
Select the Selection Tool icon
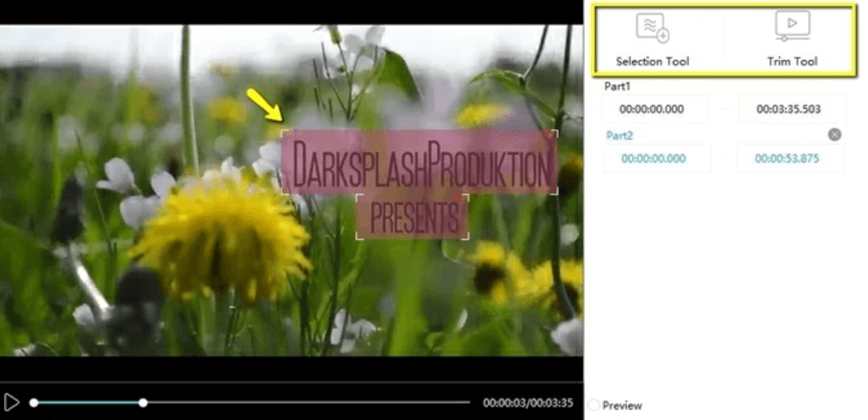tap(652, 29)
